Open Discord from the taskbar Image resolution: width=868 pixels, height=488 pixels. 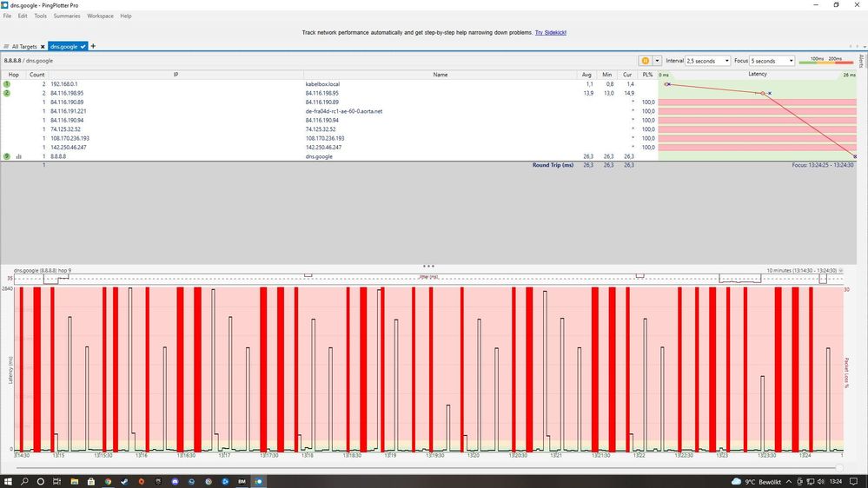[x=175, y=481]
